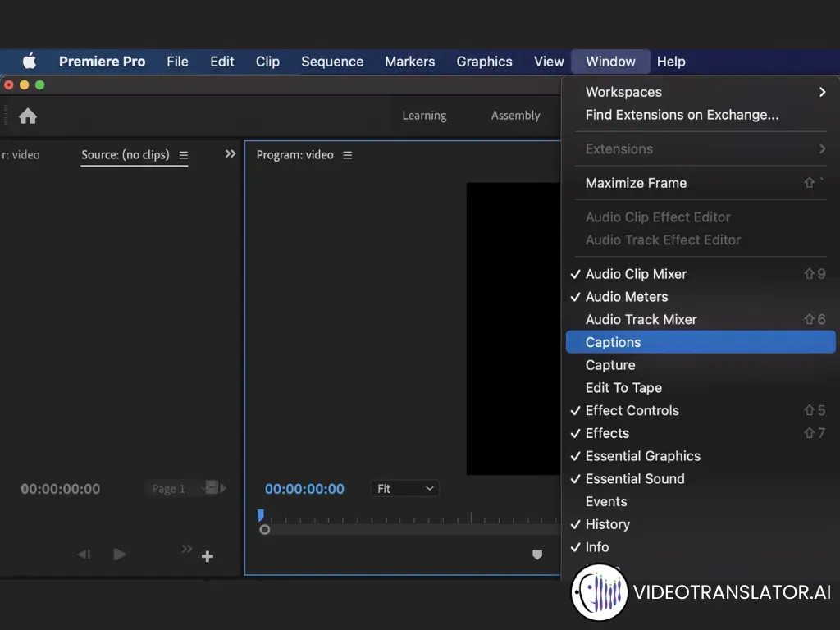Toggle Audio Meters panel
This screenshot has width=840, height=630.
701,297
